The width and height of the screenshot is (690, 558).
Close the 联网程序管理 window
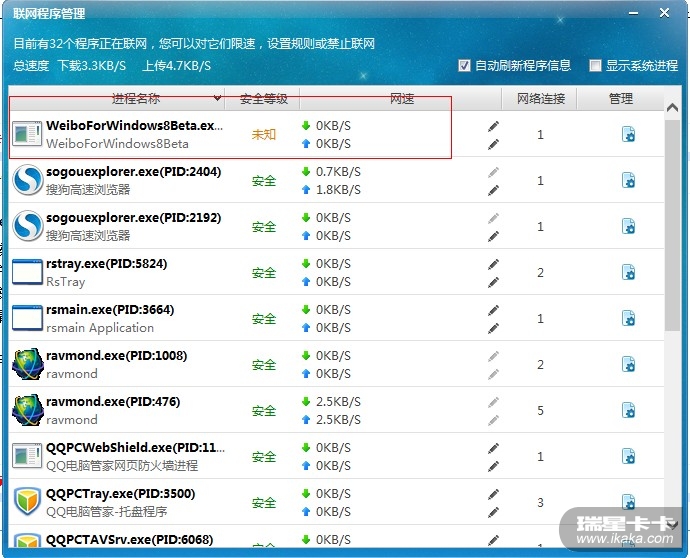click(664, 13)
